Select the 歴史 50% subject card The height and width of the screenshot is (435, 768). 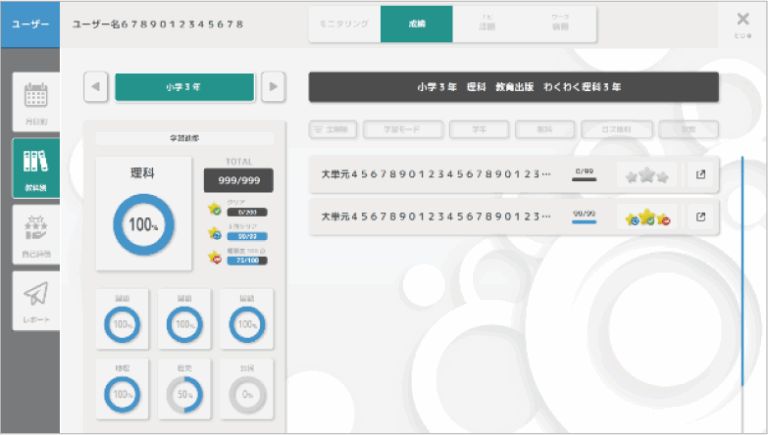coord(184,389)
